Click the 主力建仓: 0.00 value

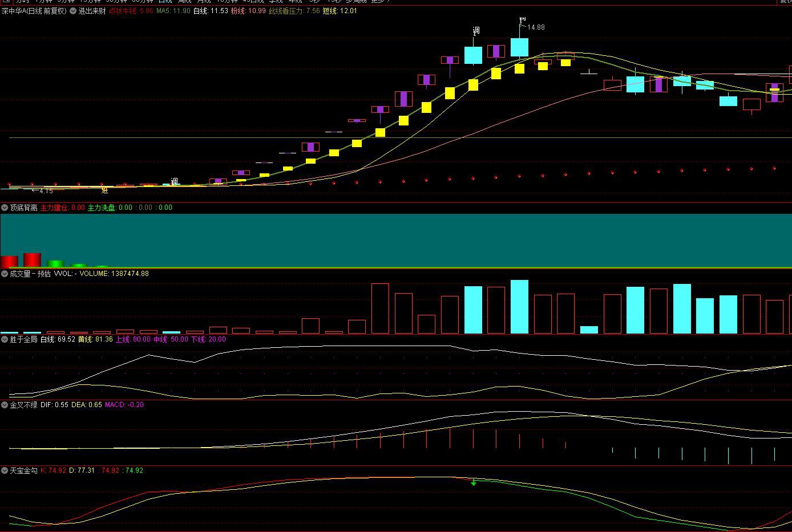point(63,208)
